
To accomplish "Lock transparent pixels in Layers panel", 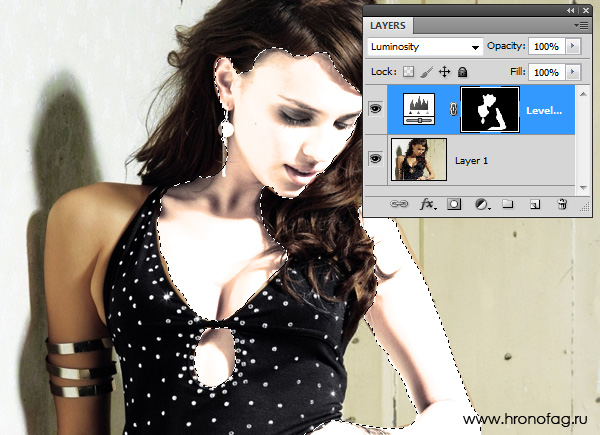I will point(409,72).
